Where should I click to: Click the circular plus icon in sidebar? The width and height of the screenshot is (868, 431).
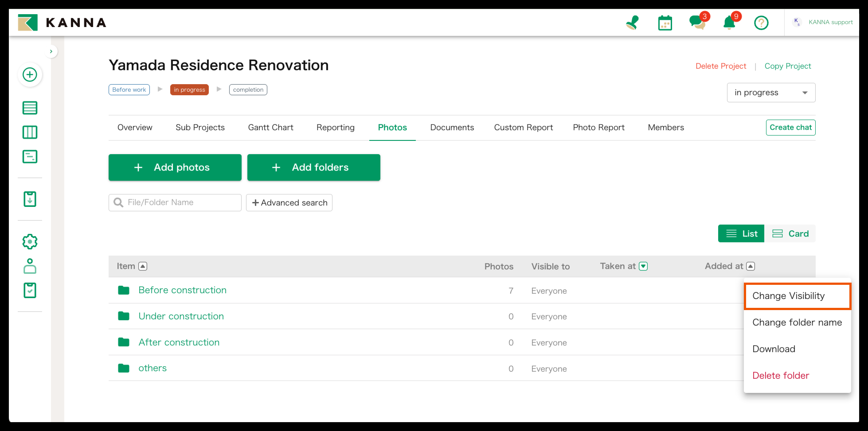tap(30, 74)
